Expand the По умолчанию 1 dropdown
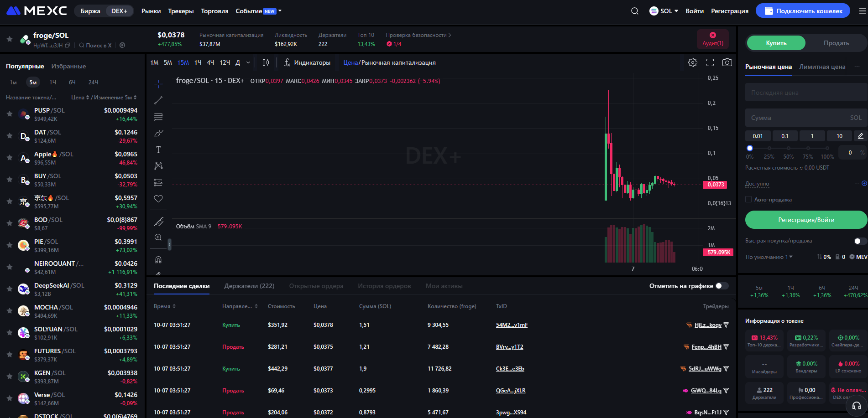Screen dimensions: 868x418 click(769, 257)
